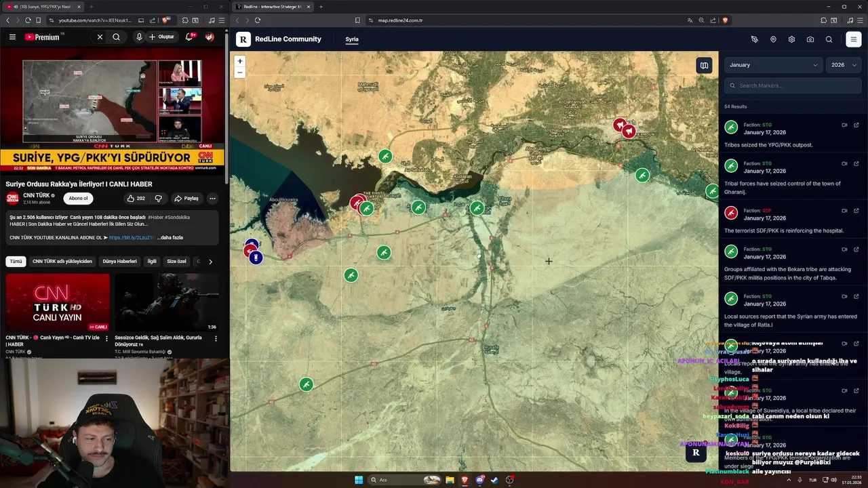Open the January month dropdown

[x=773, y=65]
